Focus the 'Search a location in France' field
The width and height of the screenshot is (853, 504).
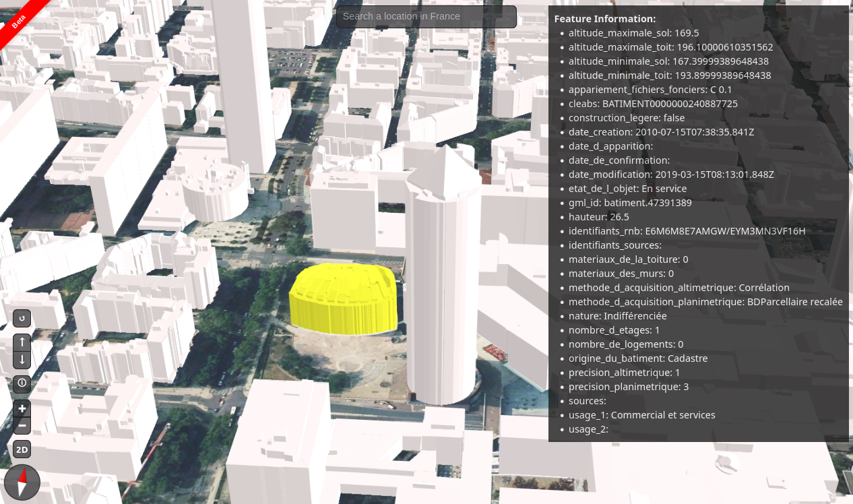[426, 17]
